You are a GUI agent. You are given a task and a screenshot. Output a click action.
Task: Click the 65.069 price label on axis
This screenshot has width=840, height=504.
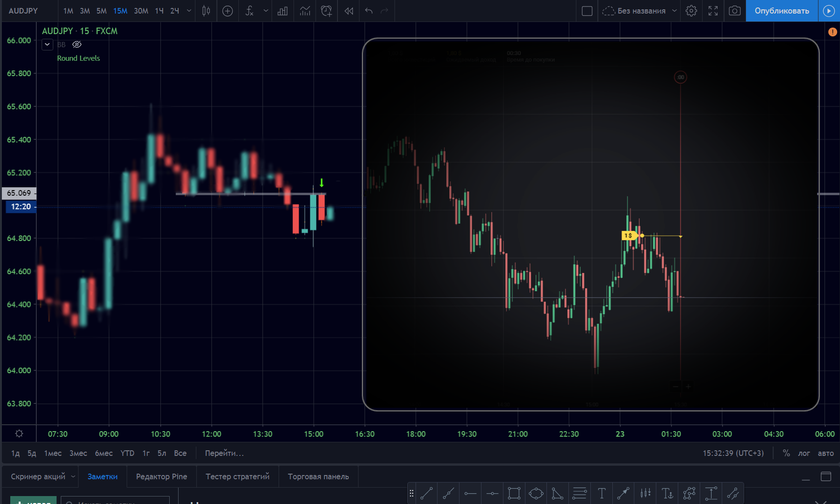(x=19, y=193)
